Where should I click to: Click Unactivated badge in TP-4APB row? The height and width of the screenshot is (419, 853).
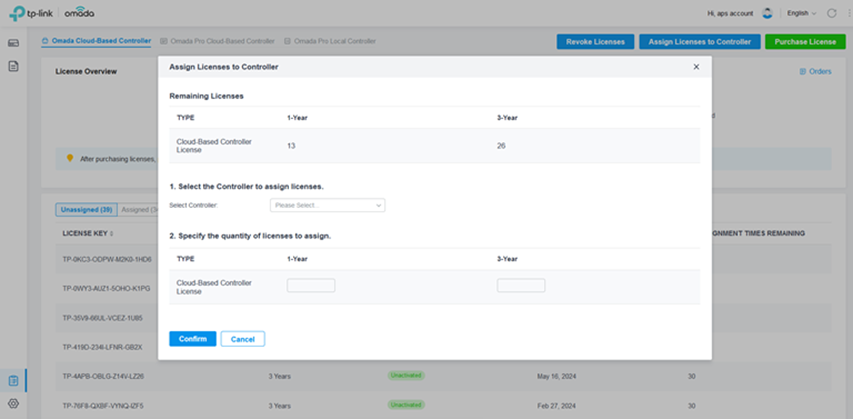406,375
